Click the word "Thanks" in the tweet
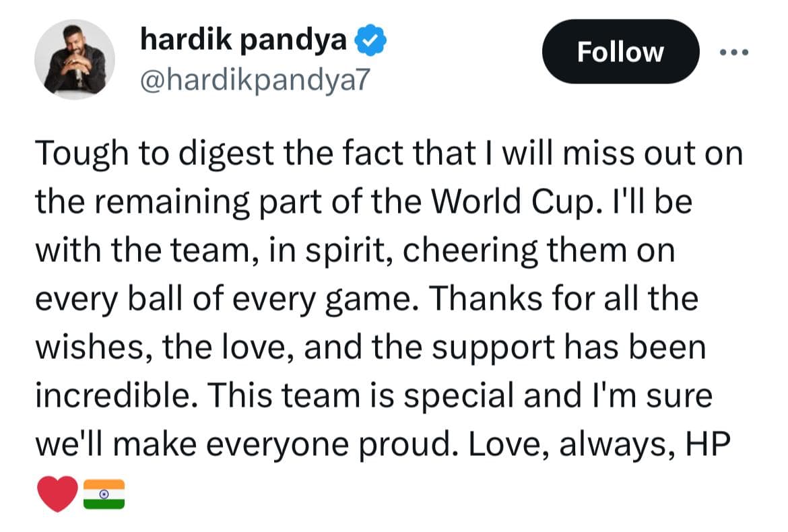This screenshot has height=532, width=788. click(484, 298)
